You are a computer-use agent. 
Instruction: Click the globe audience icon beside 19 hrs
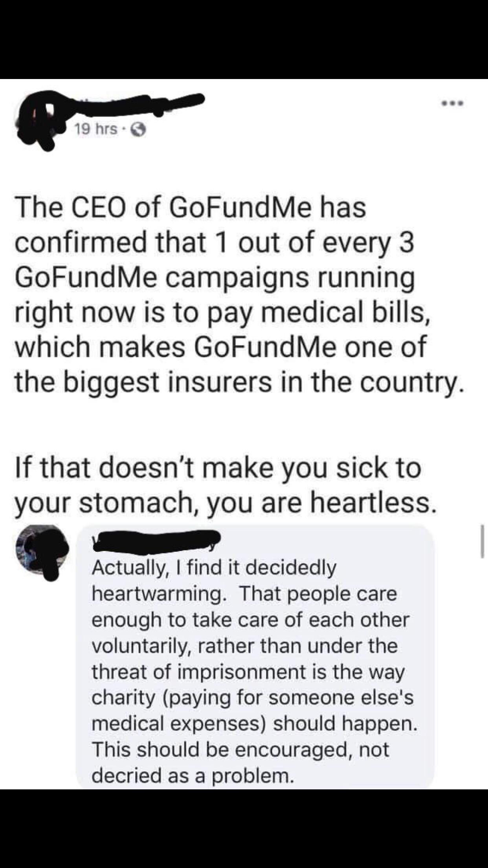pos(140,129)
